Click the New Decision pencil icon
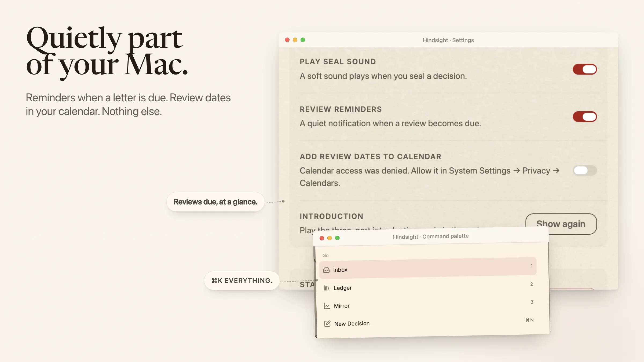Screen dimensions: 644x362 point(327,324)
